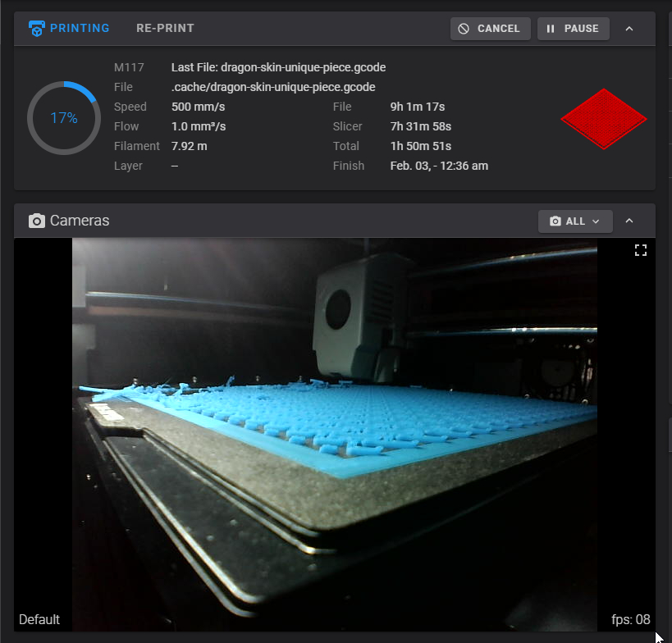Click the 17% circular progress indicator
The height and width of the screenshot is (643, 672).
[64, 118]
